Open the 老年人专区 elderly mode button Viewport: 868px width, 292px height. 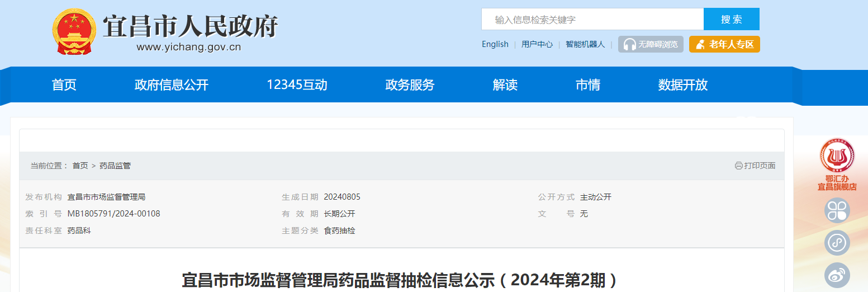pyautogui.click(x=724, y=44)
